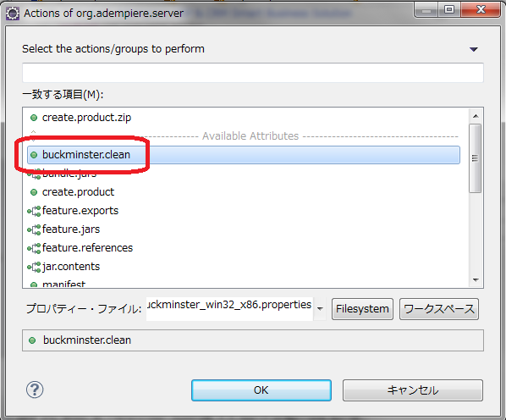Image resolution: width=506 pixels, height=420 pixels.
Task: Click the group icon beside feature.jars
Action: point(34,229)
